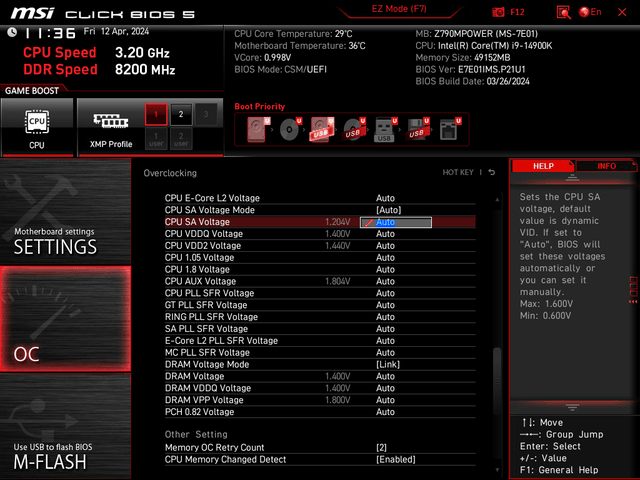Select XMP user profile 1
The height and width of the screenshot is (480, 640).
156,139
